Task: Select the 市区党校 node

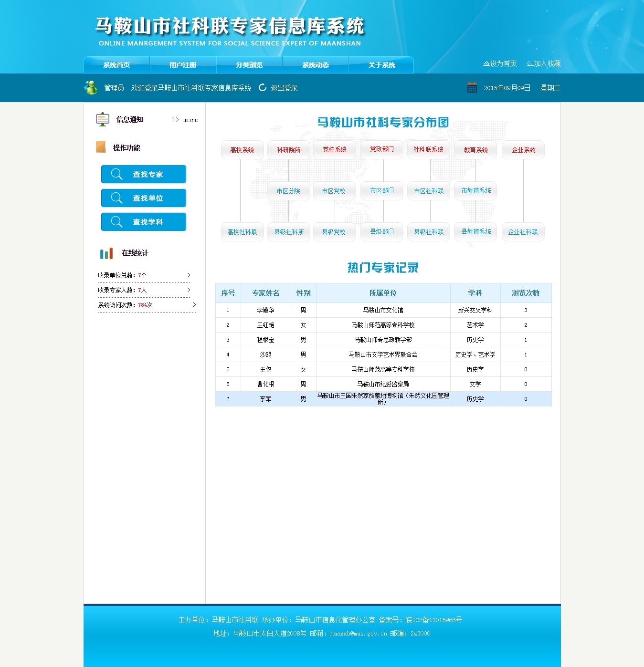Action: (334, 191)
